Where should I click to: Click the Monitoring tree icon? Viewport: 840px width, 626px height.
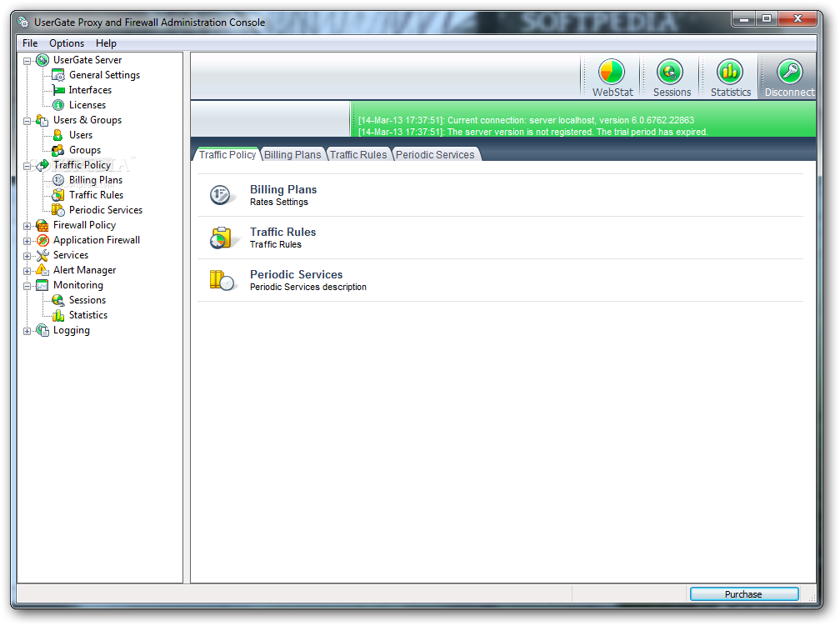click(42, 285)
